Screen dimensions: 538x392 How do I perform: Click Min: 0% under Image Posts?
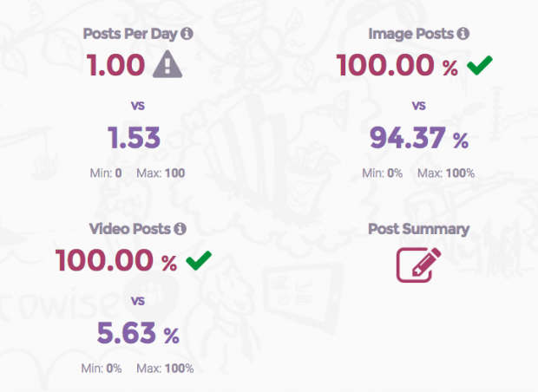[x=383, y=173]
